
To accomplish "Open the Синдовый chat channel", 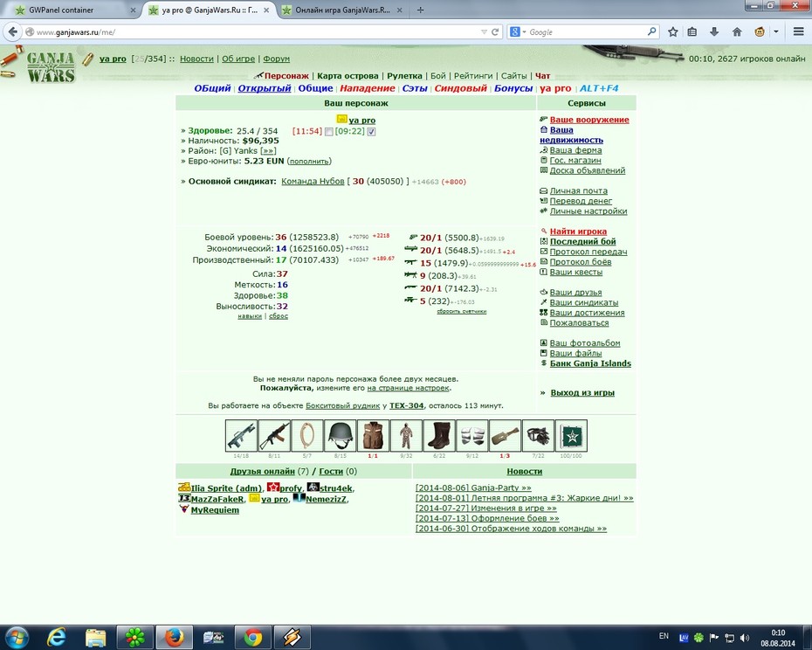I will click(460, 88).
